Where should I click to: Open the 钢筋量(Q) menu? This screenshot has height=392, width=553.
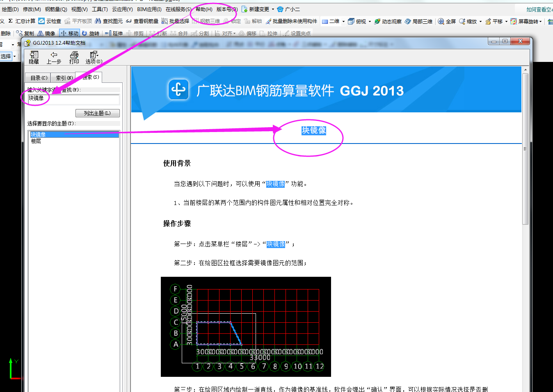[56, 9]
